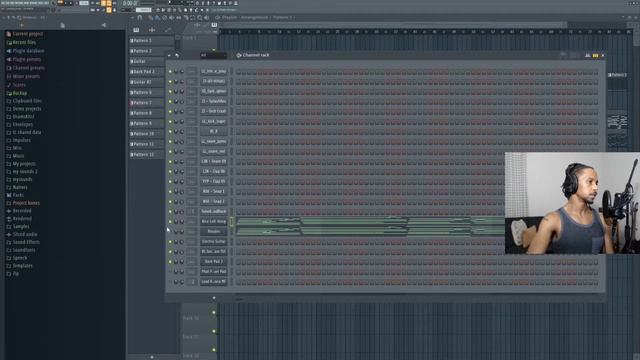Click the Scores note icon in Browser
Image resolution: width=640 pixels, height=360 pixels.
9,85
